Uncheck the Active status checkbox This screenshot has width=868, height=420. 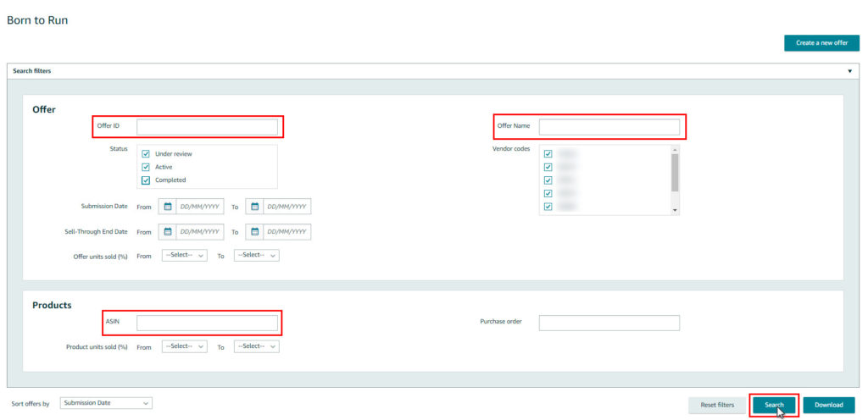point(146,167)
